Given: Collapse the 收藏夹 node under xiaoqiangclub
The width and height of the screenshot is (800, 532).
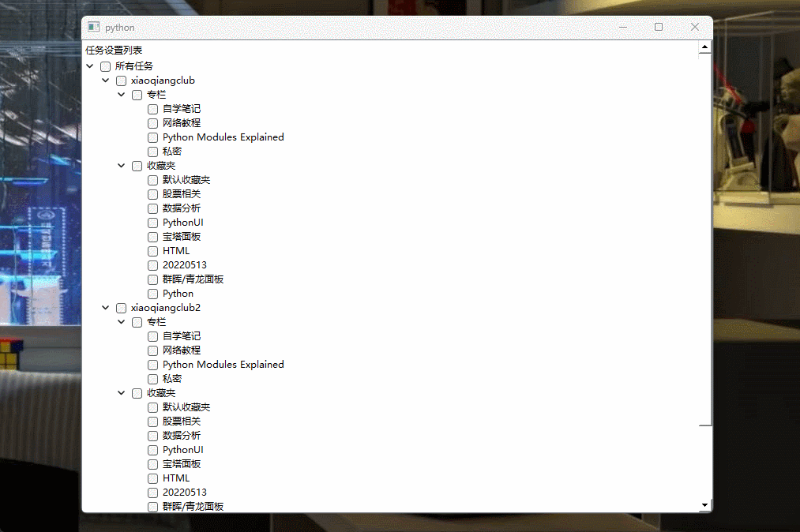Looking at the screenshot, I should coord(121,165).
